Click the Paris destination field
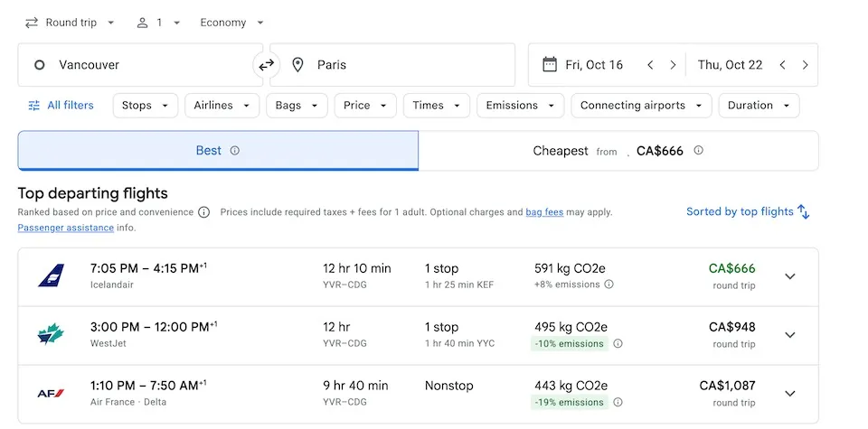 392,65
